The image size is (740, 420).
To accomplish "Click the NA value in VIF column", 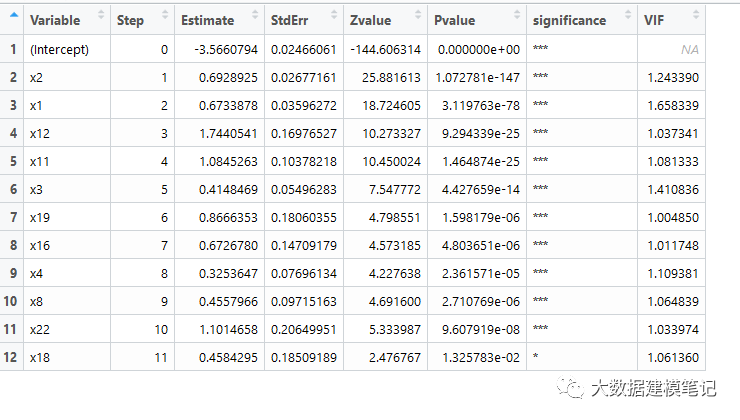I will [x=689, y=49].
